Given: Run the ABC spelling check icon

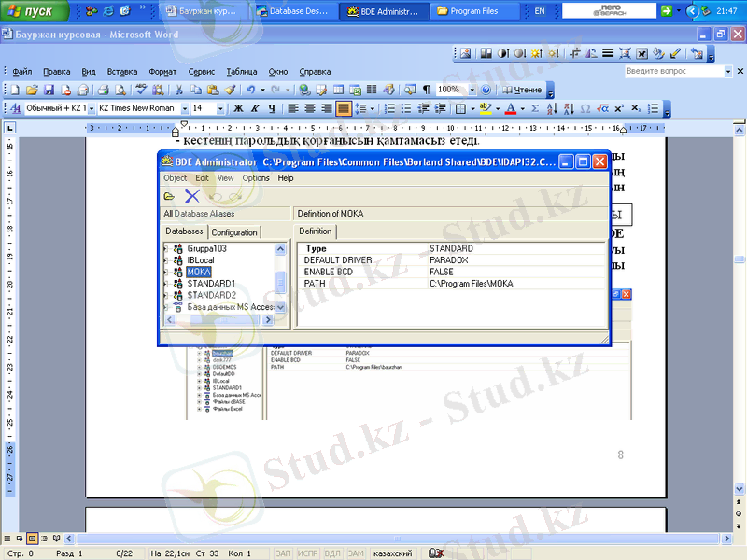Looking at the screenshot, I should coord(141,90).
